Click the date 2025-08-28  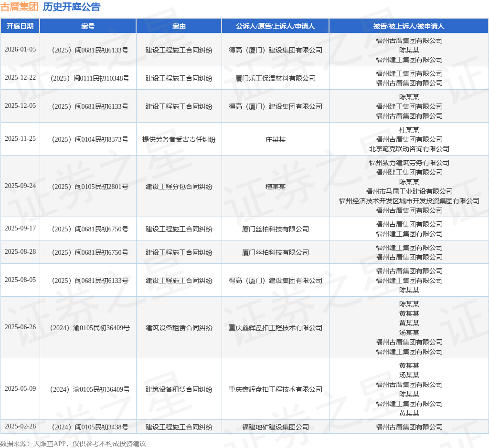[x=20, y=251]
